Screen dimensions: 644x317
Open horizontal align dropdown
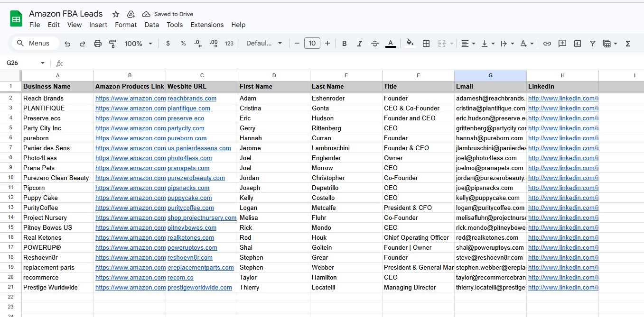(x=468, y=44)
